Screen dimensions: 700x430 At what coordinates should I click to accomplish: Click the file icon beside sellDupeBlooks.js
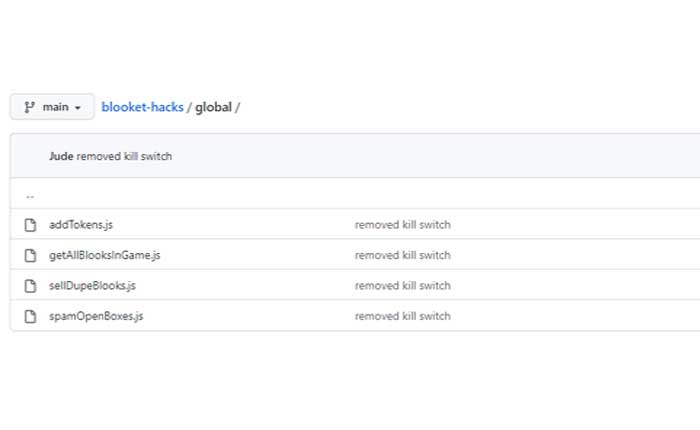click(30, 286)
